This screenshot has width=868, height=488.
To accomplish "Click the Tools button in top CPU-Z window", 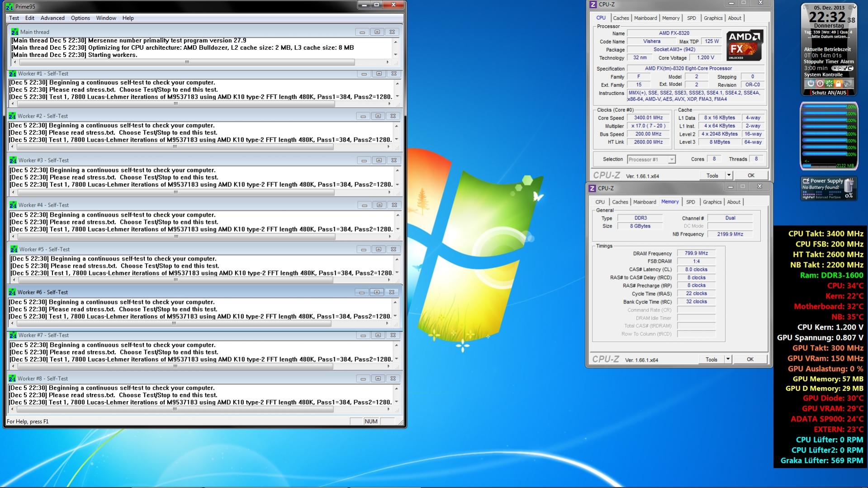I will [x=712, y=175].
